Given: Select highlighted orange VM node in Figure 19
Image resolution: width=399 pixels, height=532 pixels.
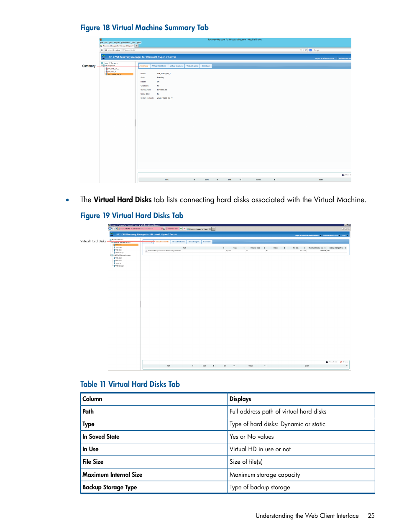Looking at the screenshot, I should tap(126, 245).
